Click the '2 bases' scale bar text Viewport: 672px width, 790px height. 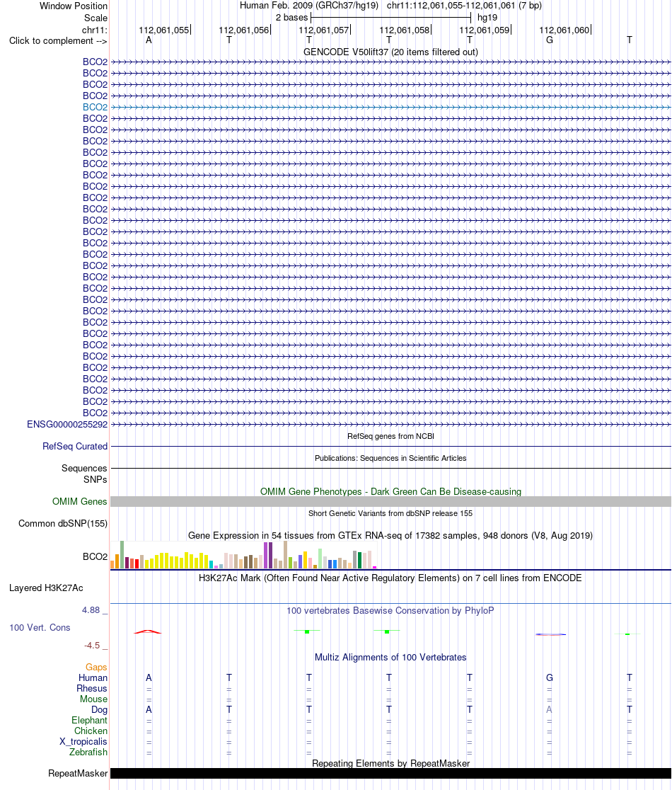291,18
